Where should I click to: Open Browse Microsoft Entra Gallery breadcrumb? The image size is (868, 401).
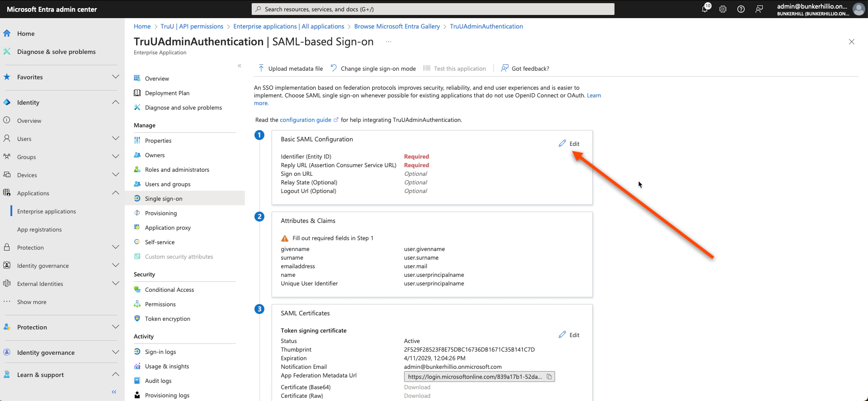(x=397, y=26)
